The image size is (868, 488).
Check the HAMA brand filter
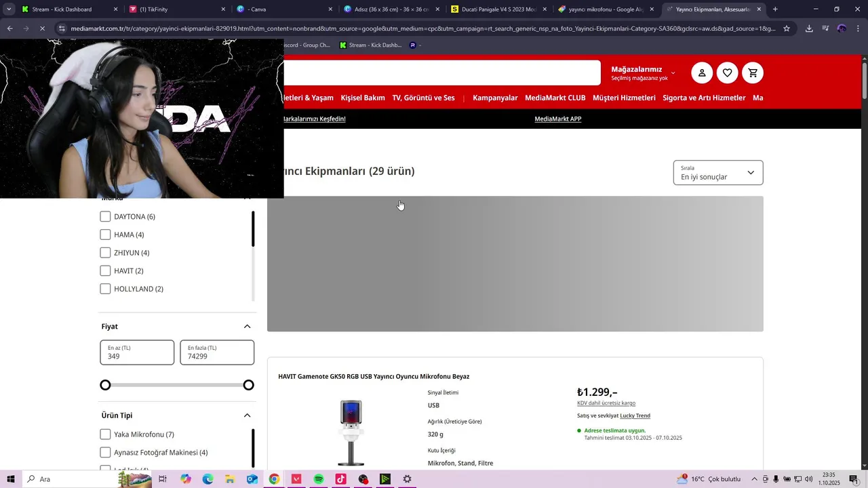pos(105,235)
